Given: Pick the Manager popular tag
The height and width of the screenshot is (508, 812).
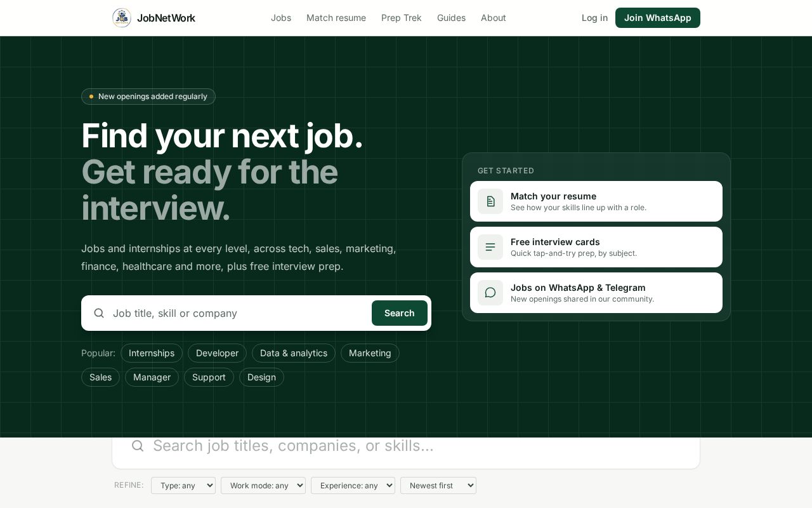Looking at the screenshot, I should [x=152, y=377].
